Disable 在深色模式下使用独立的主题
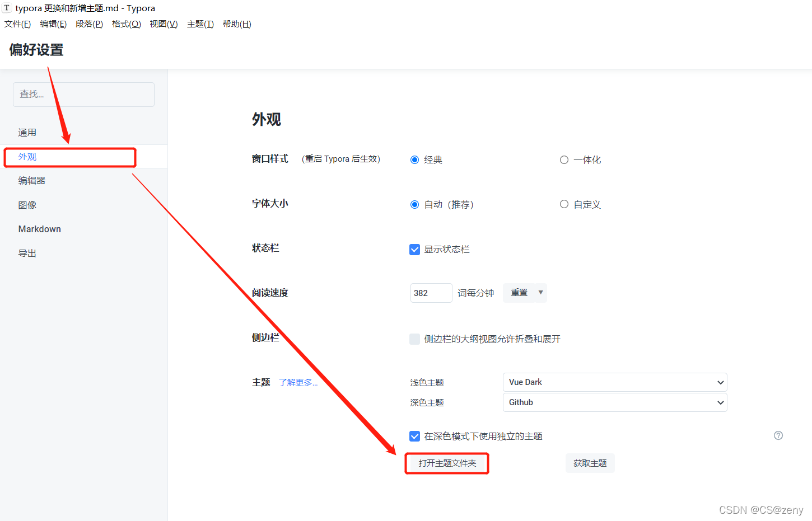812x521 pixels. tap(414, 436)
